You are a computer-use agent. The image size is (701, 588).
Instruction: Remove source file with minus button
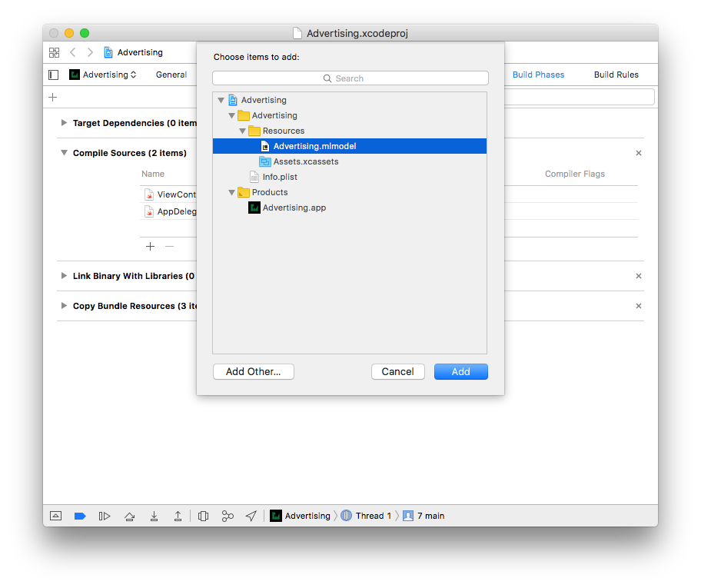[x=169, y=247]
